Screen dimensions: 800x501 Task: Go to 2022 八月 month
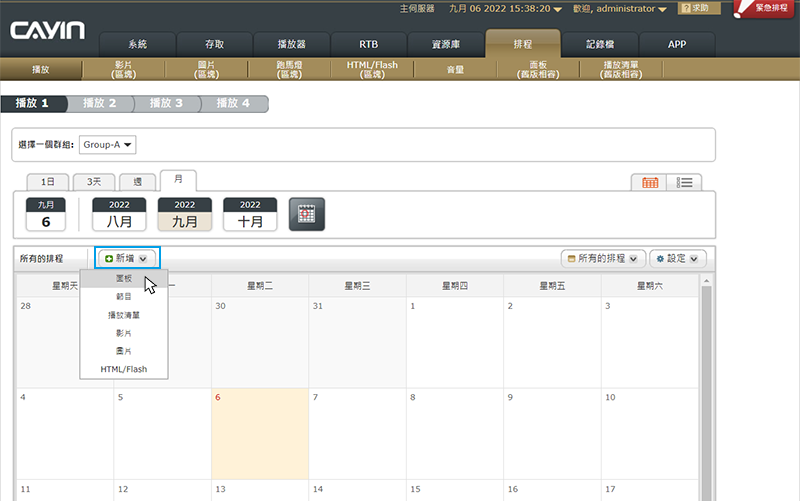pos(119,214)
